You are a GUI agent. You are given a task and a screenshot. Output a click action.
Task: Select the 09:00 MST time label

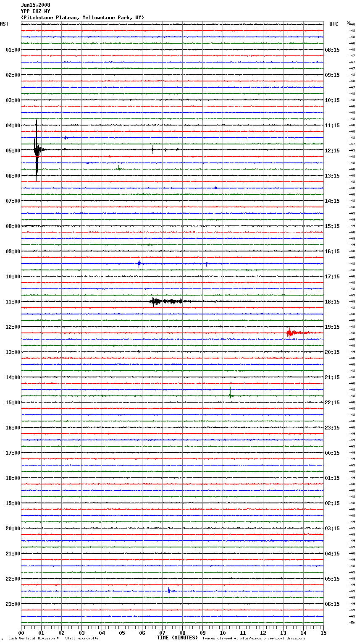tap(13, 251)
